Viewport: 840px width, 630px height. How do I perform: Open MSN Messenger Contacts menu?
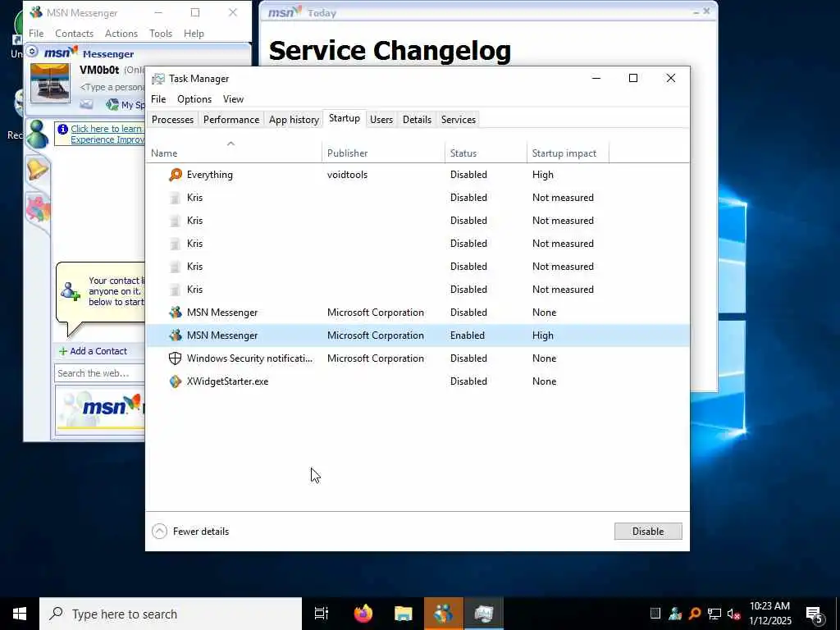point(74,33)
